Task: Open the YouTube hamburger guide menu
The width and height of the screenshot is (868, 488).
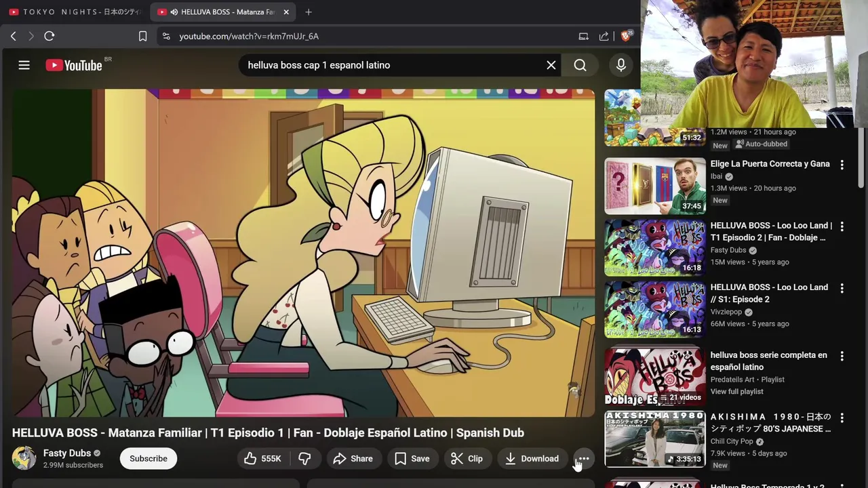Action: [x=24, y=65]
